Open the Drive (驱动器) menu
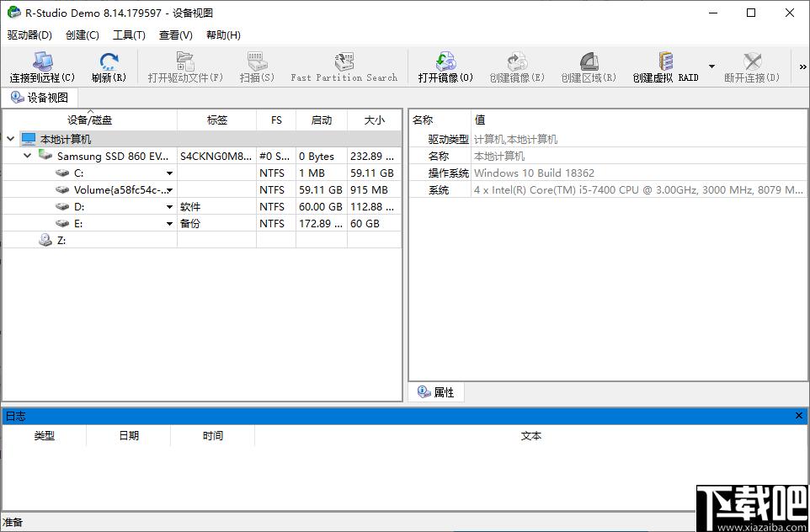This screenshot has height=532, width=810. [29, 35]
